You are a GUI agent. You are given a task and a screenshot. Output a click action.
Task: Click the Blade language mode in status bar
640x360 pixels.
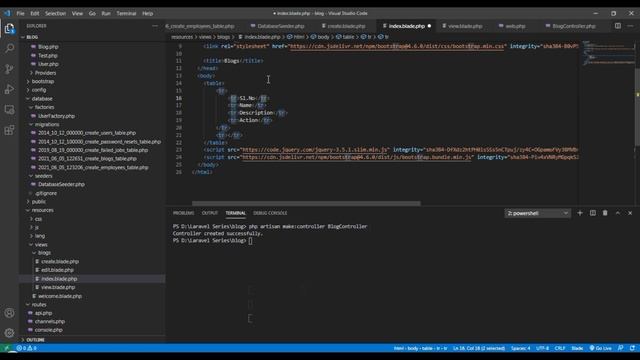577,348
